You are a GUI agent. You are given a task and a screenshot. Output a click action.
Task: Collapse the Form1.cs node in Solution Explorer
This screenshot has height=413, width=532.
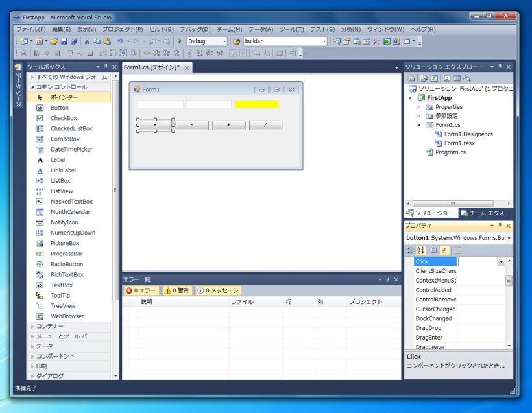pos(419,124)
